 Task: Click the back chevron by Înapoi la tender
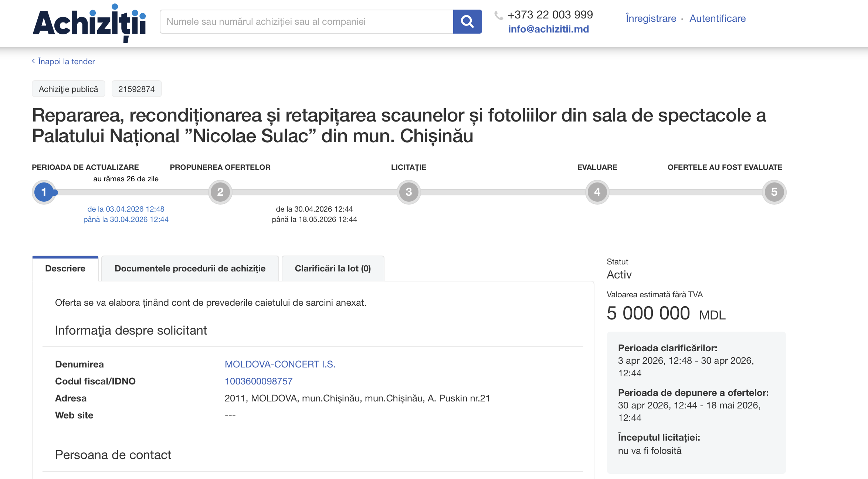coord(33,61)
